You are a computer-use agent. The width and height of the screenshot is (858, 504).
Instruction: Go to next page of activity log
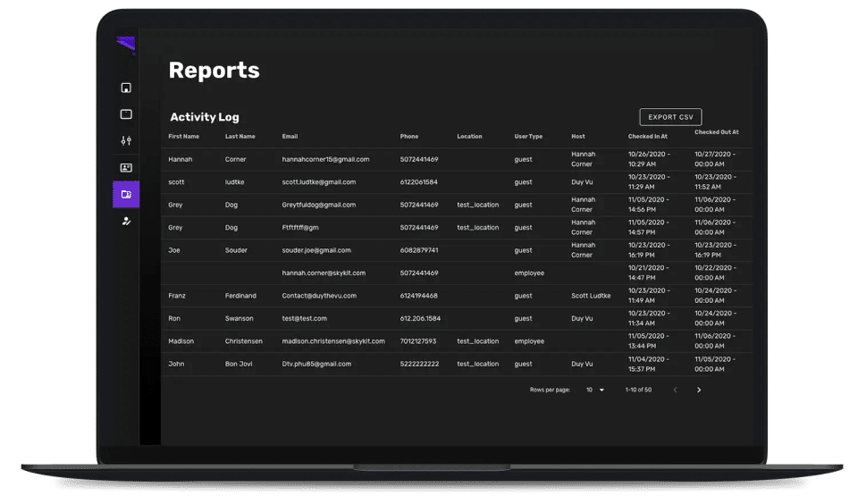(699, 390)
